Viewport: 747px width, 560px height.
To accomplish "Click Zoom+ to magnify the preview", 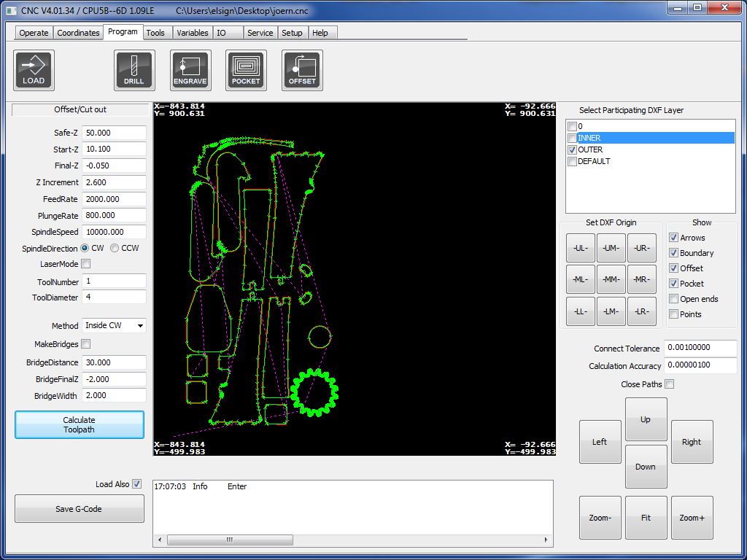I will click(x=692, y=518).
